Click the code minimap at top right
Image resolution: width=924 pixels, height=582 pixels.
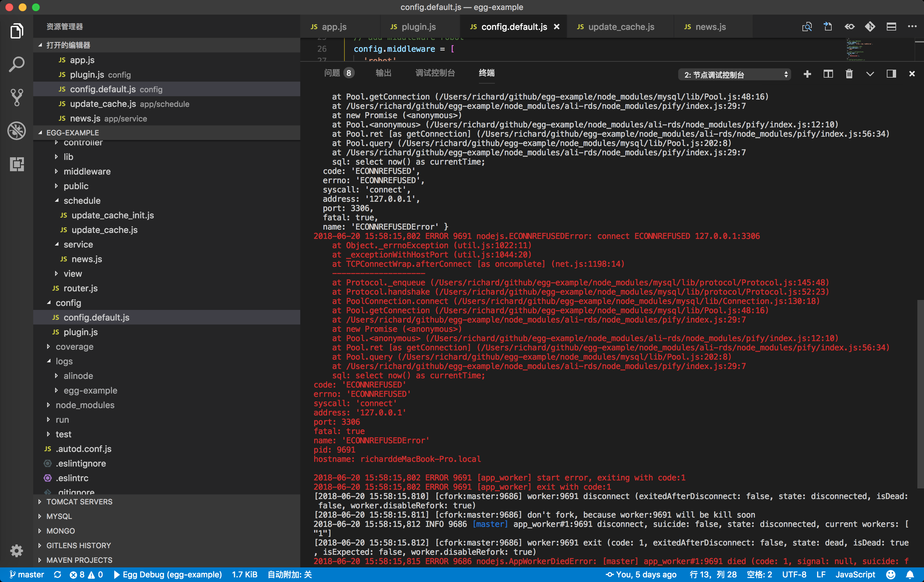[860, 50]
